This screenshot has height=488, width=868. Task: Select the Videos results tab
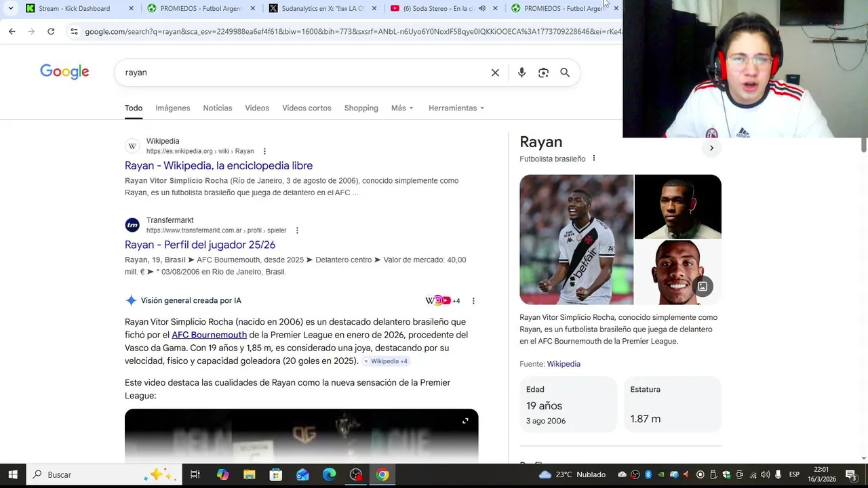(x=257, y=108)
